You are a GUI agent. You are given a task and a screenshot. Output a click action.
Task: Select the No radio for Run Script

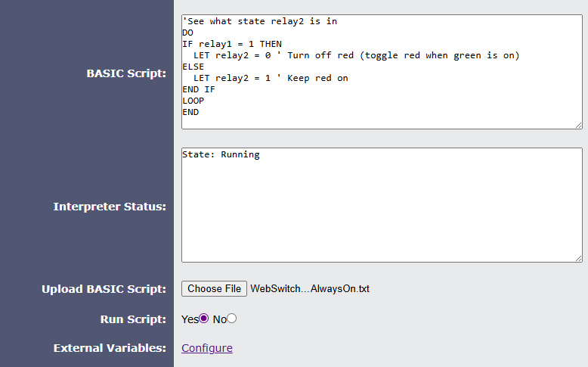click(232, 319)
